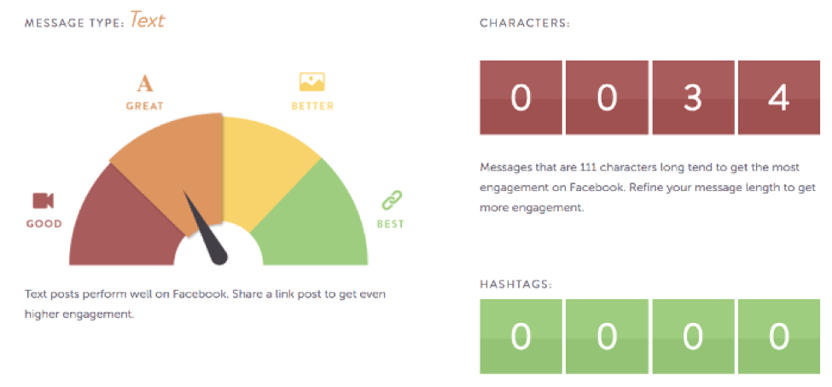Click the characters digit tile showing 3
Screen dimensions: 832x387
[x=693, y=97]
